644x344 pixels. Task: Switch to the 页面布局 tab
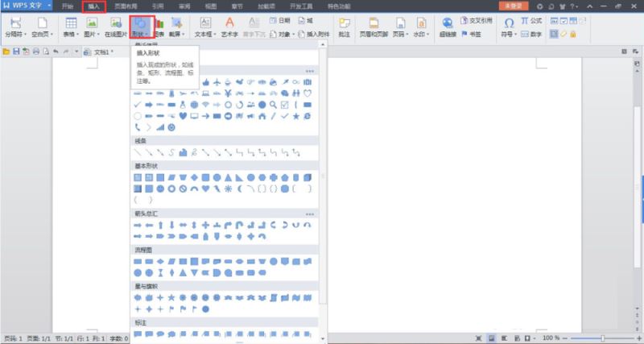(x=126, y=6)
